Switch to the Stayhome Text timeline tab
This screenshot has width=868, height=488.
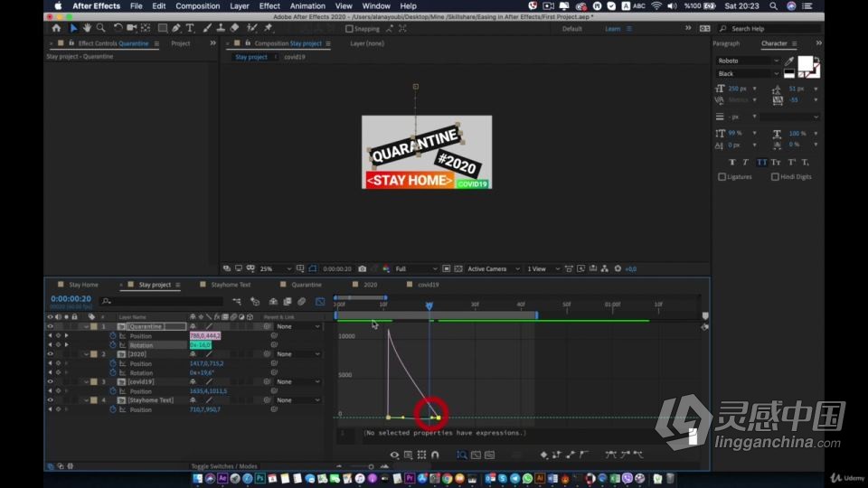point(231,285)
